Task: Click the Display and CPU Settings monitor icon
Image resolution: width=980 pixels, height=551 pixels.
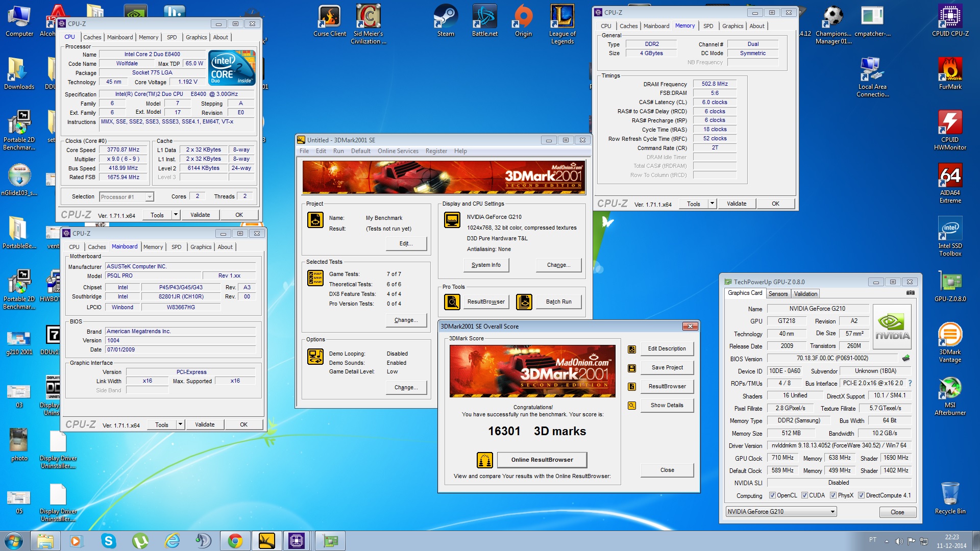Action: (452, 220)
